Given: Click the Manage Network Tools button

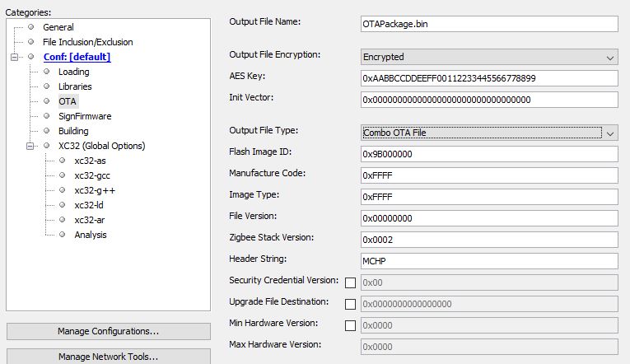Looking at the screenshot, I should click(108, 357).
